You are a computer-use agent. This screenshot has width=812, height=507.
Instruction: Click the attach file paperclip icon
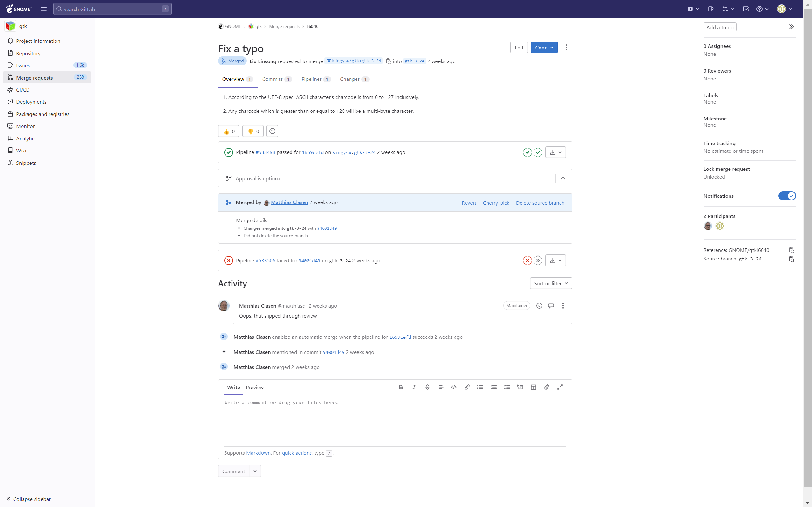tap(547, 387)
